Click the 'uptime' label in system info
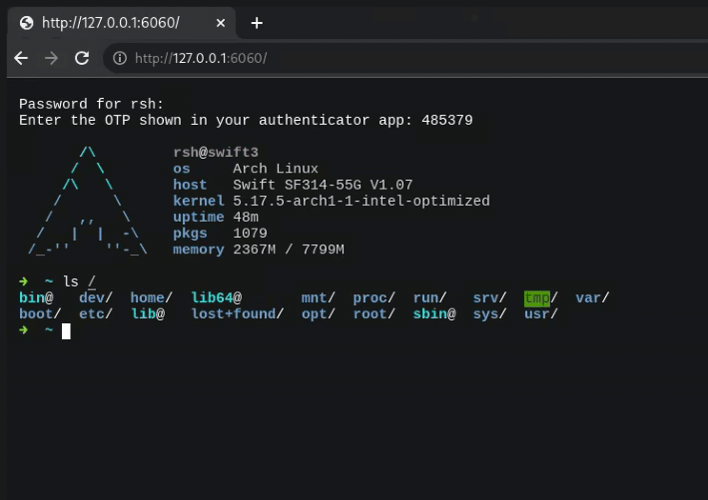 click(199, 217)
